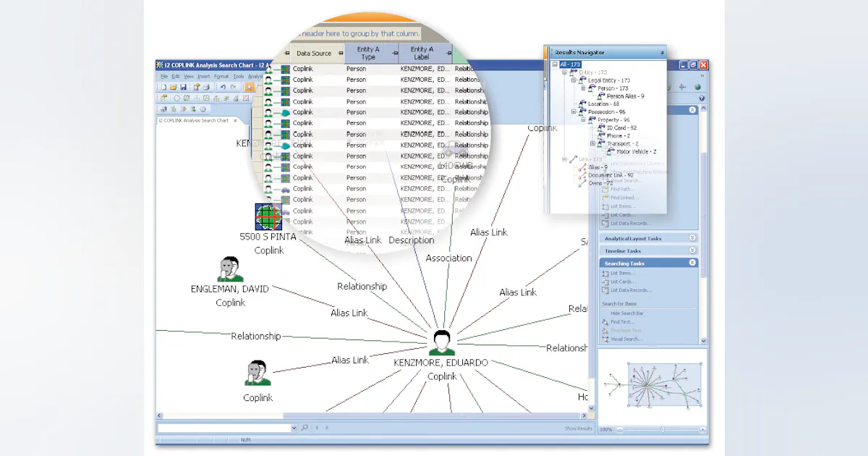
Task: Open the File menu
Action: (164, 76)
